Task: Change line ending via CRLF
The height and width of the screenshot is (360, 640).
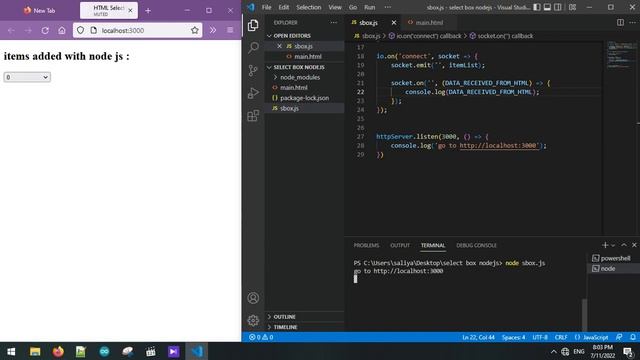Action: pos(561,337)
